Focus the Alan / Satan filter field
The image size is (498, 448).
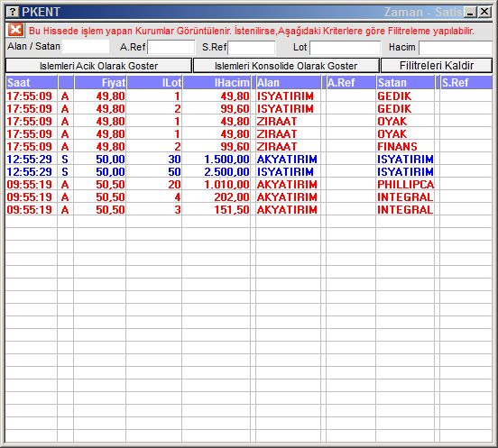[86, 47]
